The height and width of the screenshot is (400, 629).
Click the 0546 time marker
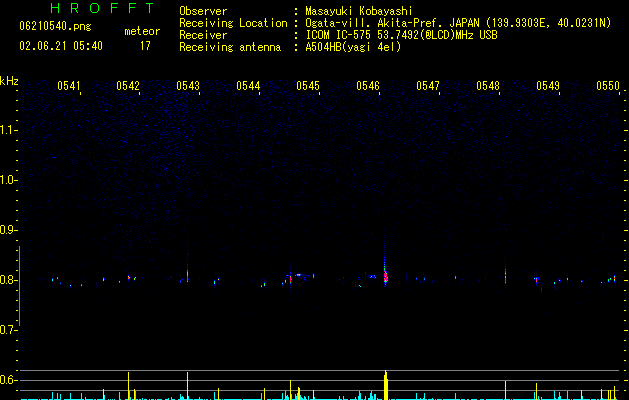point(368,86)
